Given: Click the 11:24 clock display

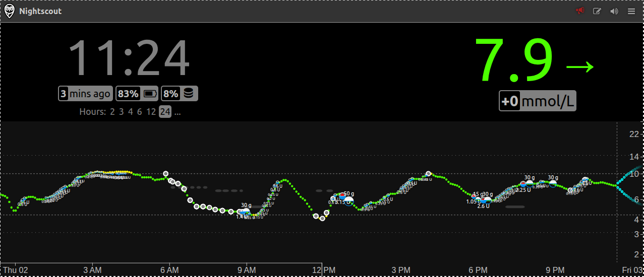Looking at the screenshot, I should point(129,58).
